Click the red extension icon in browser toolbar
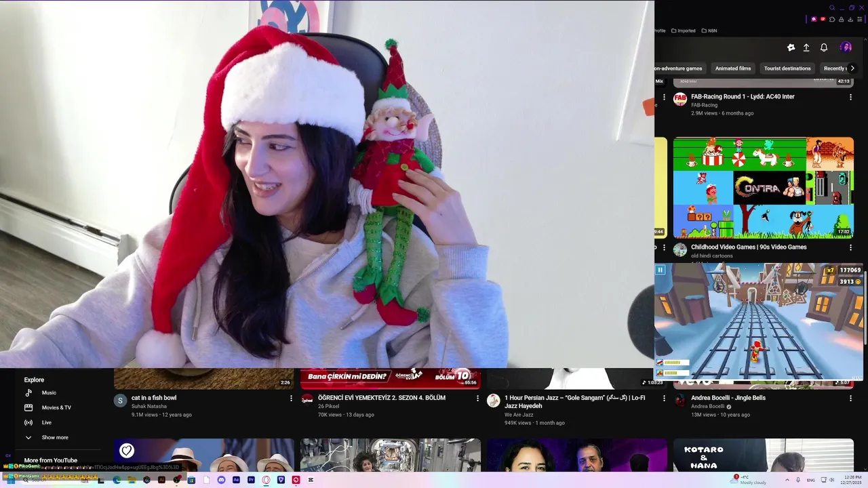Screen dimensions: 868x488 (823, 19)
